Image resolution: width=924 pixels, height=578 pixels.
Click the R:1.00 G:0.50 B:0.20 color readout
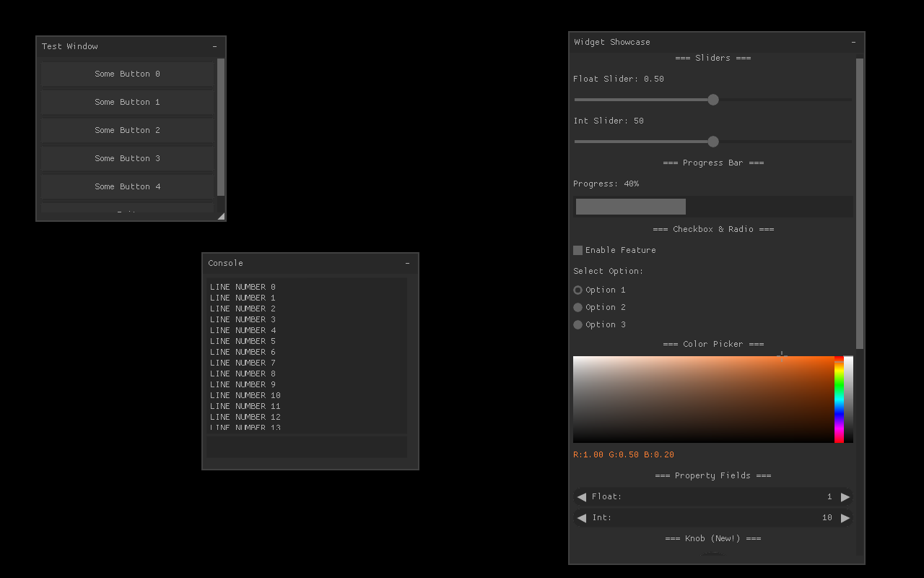click(624, 455)
